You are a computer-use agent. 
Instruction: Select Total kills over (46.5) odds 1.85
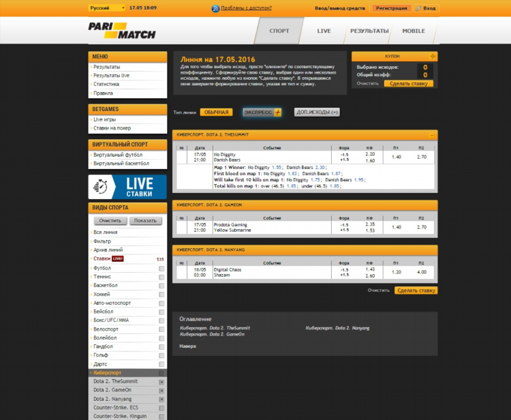(x=292, y=186)
